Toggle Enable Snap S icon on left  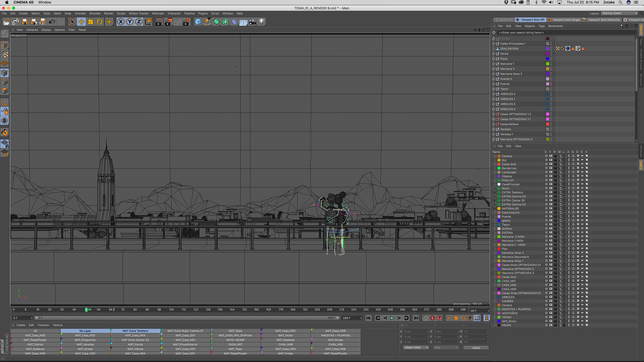click(x=5, y=120)
